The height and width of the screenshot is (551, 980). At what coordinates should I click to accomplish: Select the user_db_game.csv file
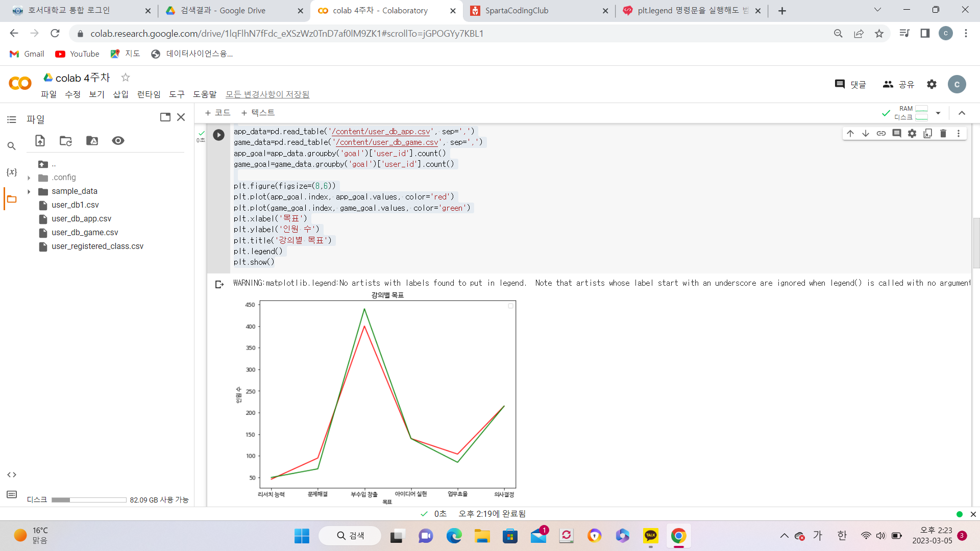85,233
